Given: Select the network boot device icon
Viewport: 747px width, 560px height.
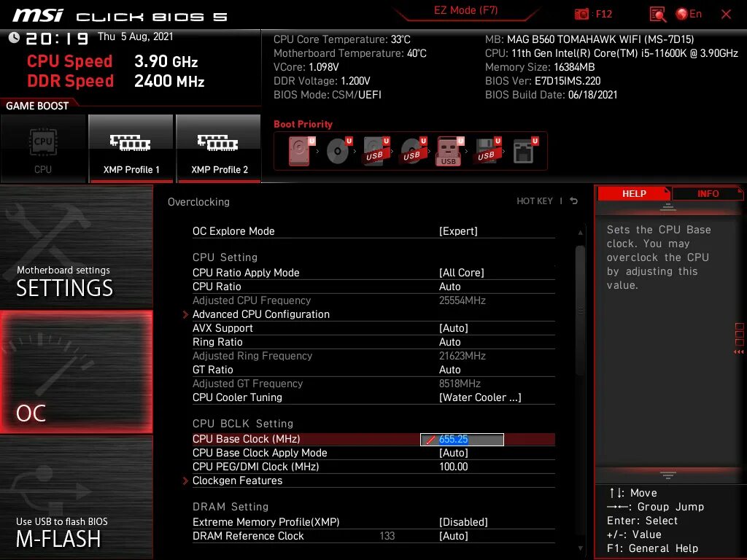Looking at the screenshot, I should click(525, 151).
